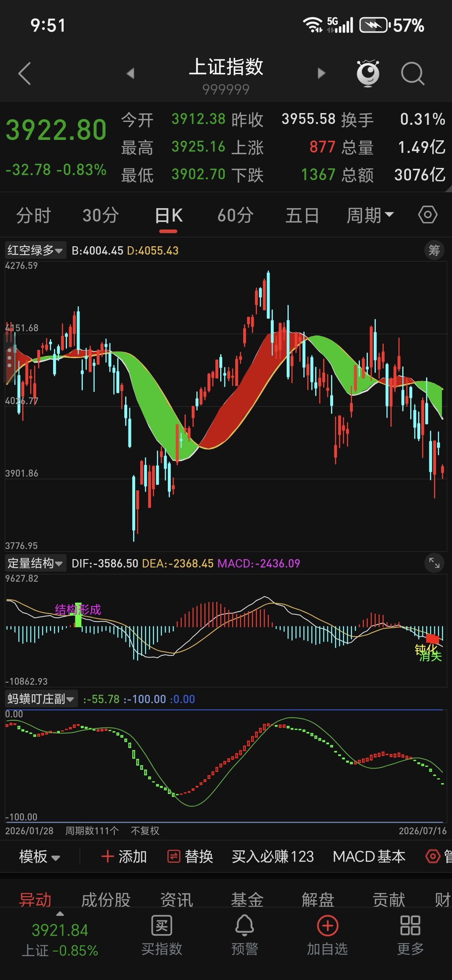
Task: Tap the index code 999999
Action: click(226, 89)
